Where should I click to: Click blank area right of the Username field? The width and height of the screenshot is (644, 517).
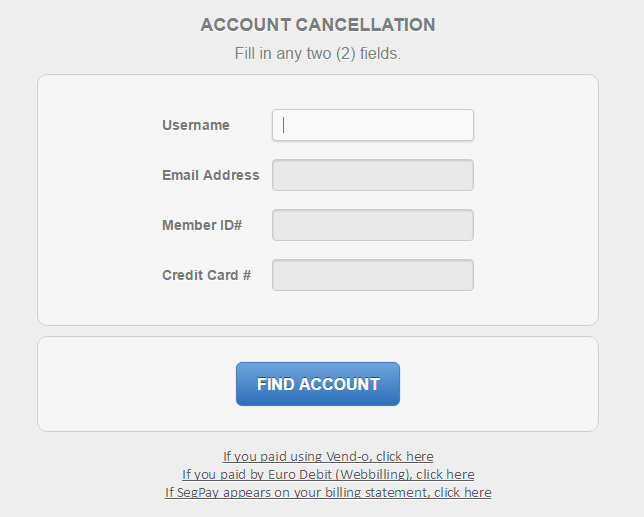[535, 125]
